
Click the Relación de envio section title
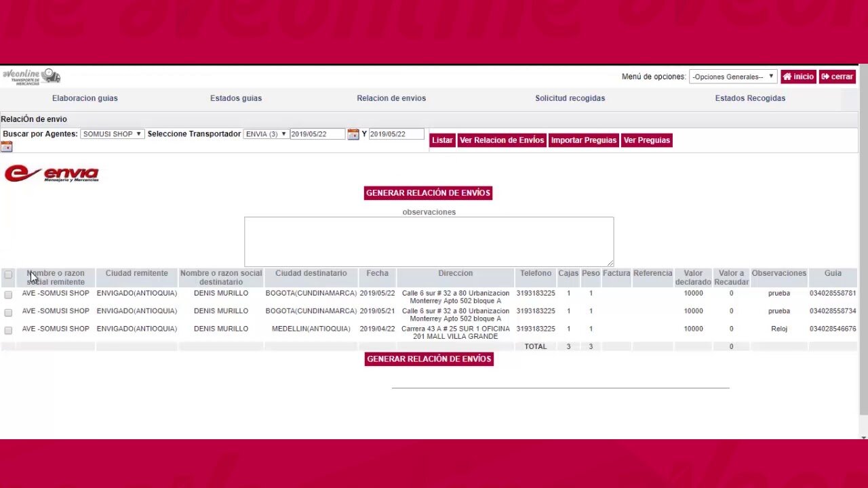click(34, 119)
